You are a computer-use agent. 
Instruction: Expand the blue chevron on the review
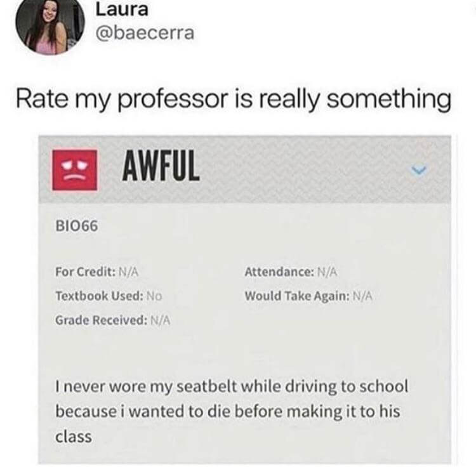(x=419, y=170)
